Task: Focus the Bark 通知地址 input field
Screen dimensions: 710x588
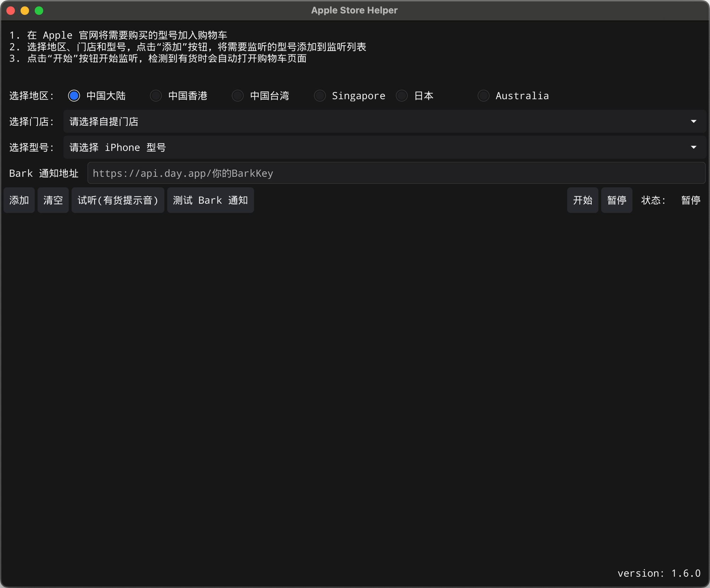Action: point(396,173)
